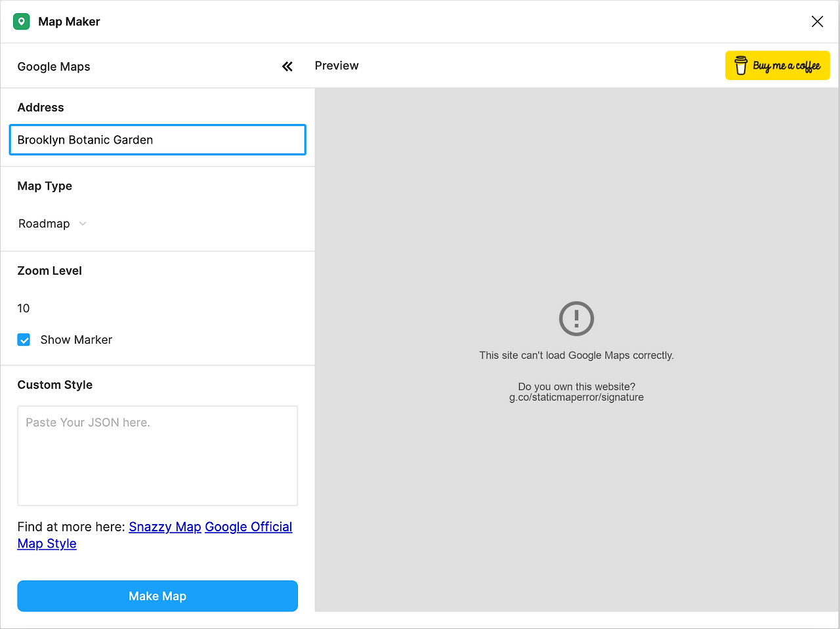
Task: Click the Custom Style JSON text area
Action: (157, 456)
